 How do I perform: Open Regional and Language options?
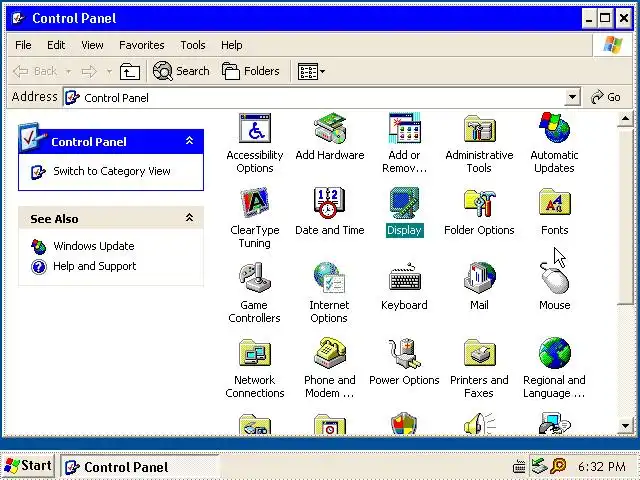[x=554, y=368]
